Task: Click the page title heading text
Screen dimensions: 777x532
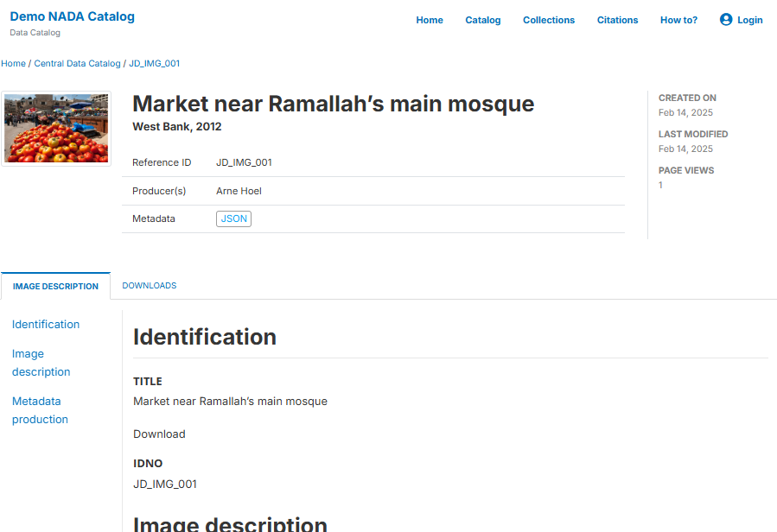Action: (x=333, y=104)
